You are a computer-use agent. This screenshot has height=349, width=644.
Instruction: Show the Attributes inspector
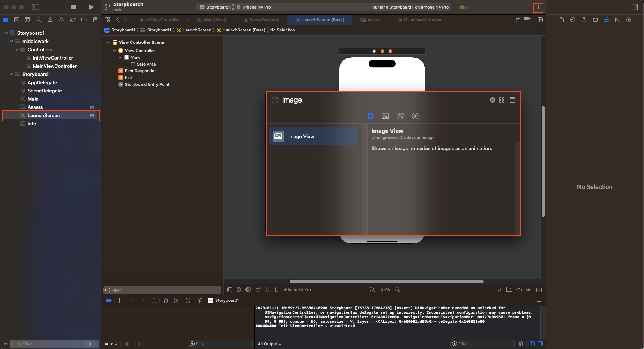click(606, 20)
